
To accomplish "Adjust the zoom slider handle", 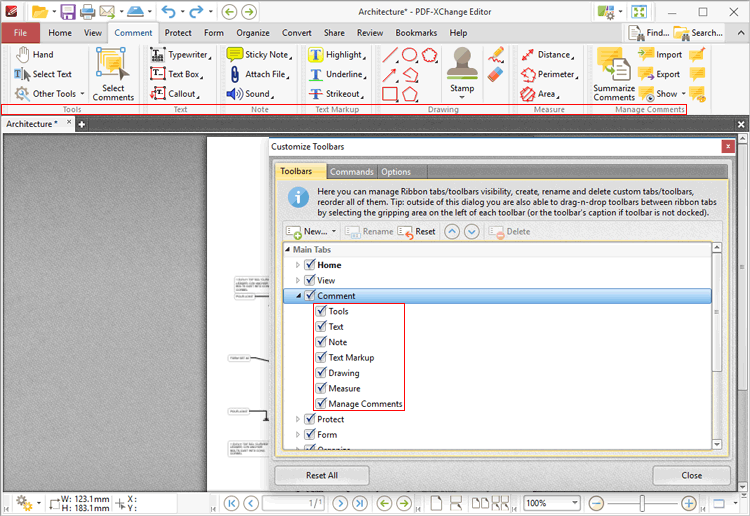I will (x=642, y=503).
